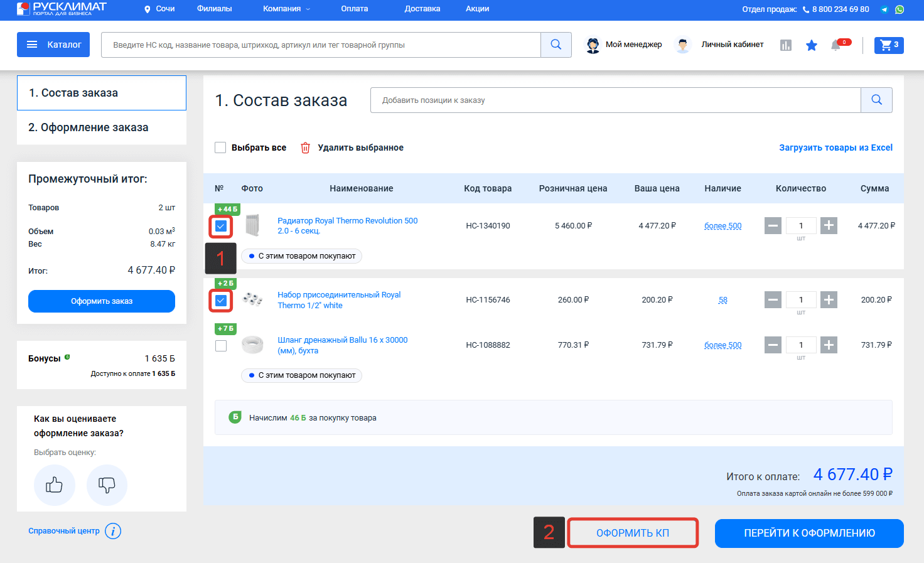This screenshot has height=563, width=924.
Task: Open Доставка in the top menu
Action: pos(422,9)
